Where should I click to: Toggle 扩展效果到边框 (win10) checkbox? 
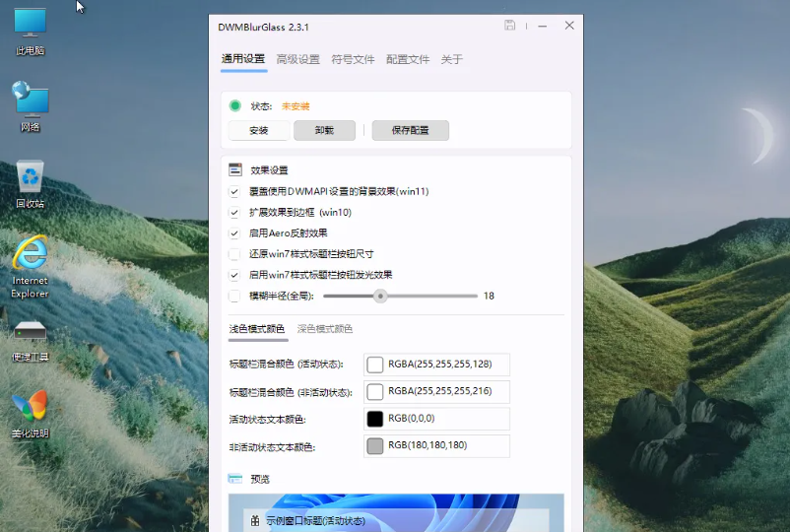(234, 212)
